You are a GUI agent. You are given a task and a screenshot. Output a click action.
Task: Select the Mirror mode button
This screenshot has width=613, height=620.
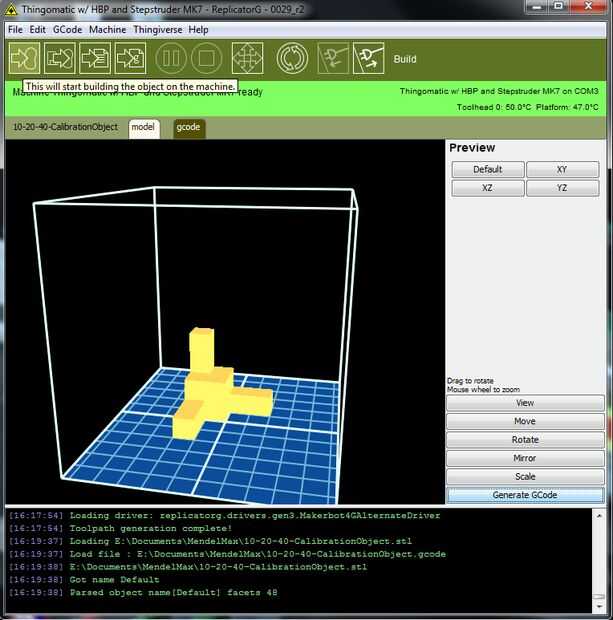pos(525,458)
